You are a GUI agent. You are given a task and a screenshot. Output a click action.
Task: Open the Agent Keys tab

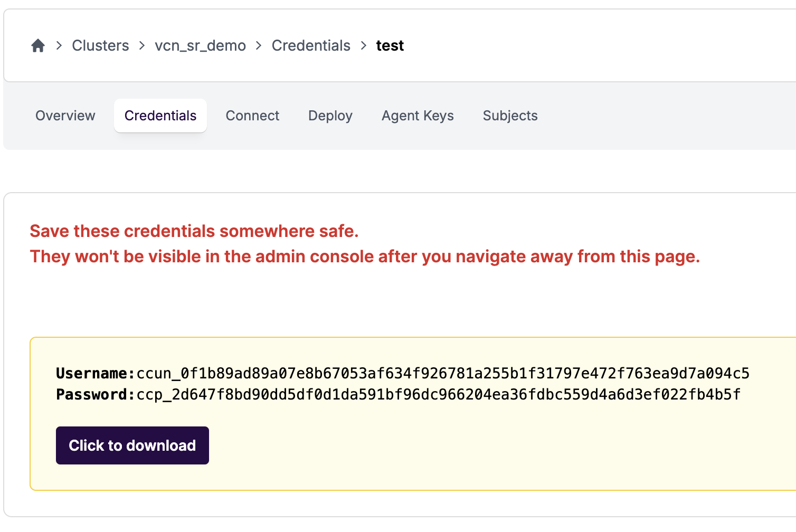tap(418, 116)
